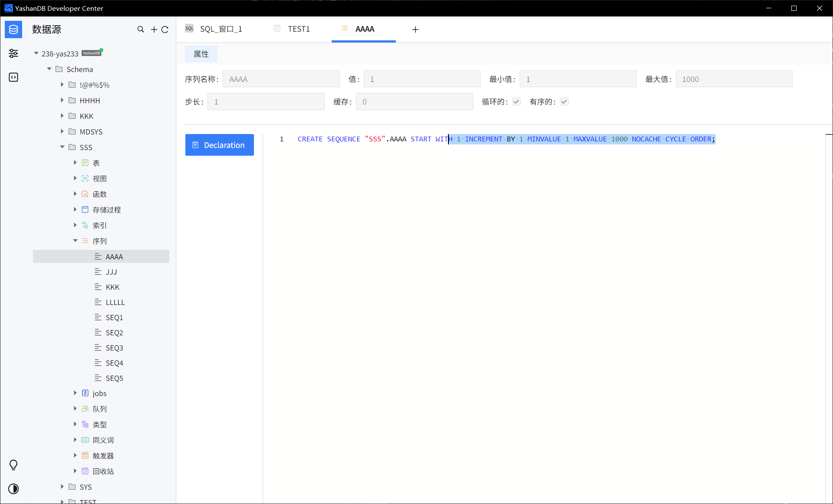Click the 表 tables node icon
833x504 pixels.
(85, 163)
